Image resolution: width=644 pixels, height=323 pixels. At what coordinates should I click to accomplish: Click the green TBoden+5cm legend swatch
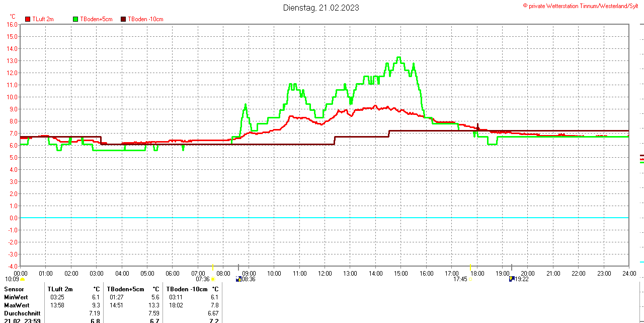point(76,19)
